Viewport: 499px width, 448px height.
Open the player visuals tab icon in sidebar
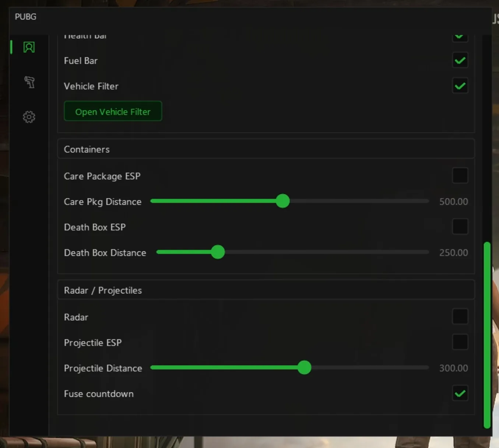click(29, 47)
